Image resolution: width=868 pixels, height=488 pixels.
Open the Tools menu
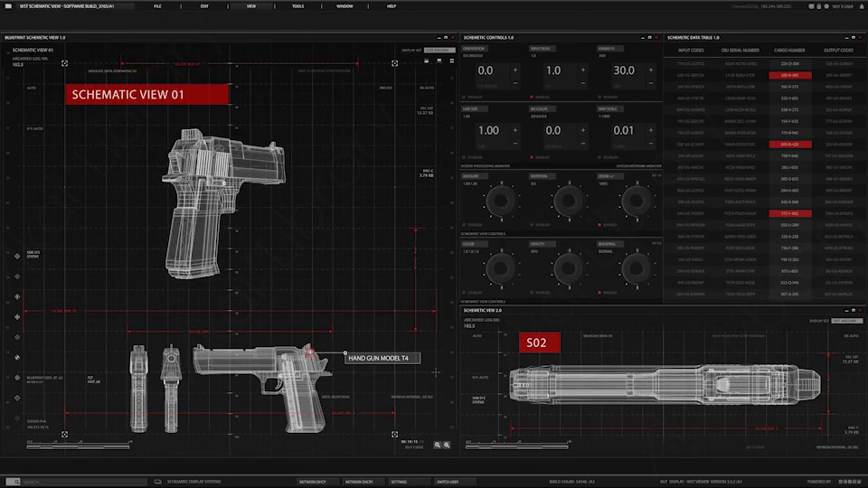(x=297, y=6)
